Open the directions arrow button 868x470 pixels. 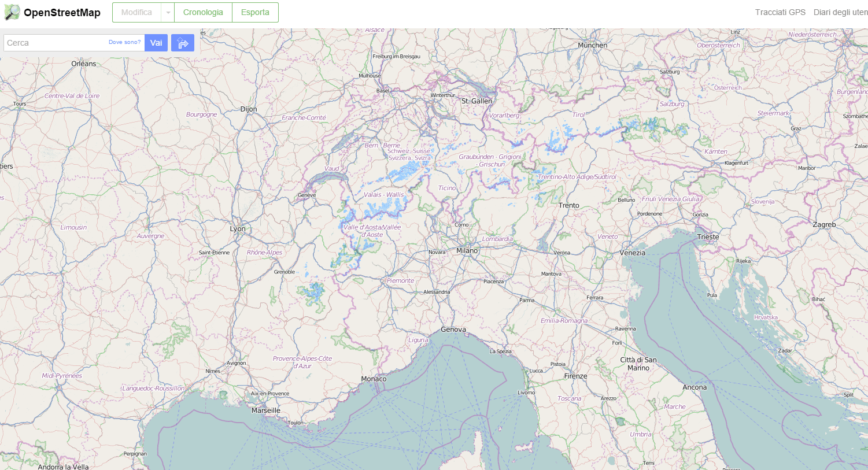click(183, 43)
